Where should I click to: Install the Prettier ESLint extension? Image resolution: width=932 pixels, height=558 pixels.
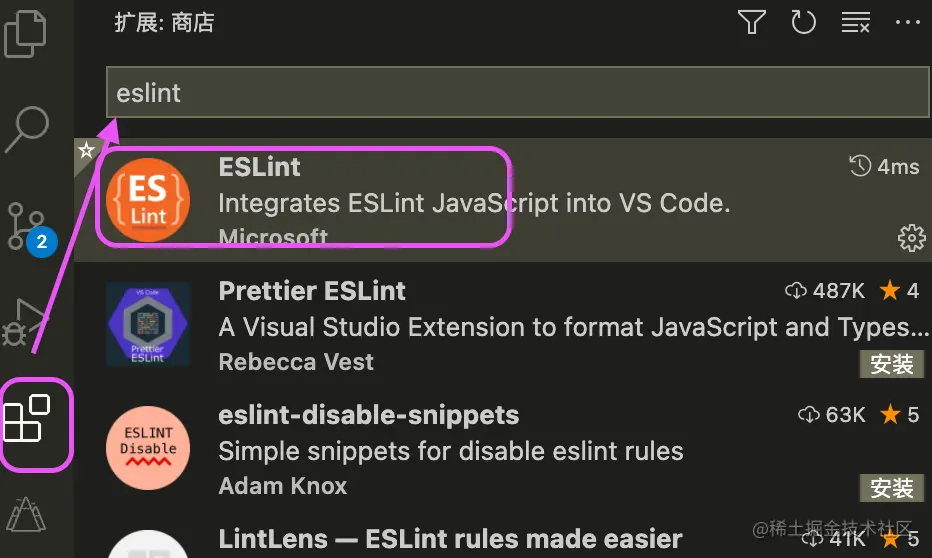coord(891,364)
